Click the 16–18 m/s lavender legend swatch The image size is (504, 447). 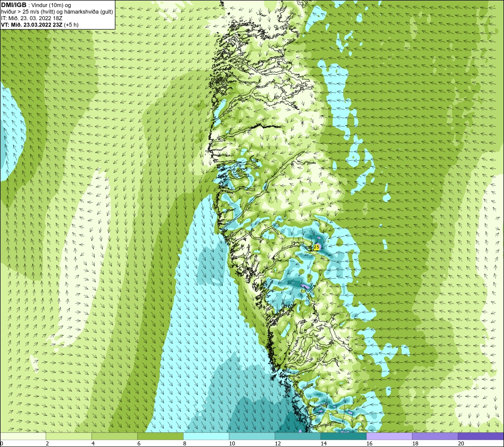pos(389,436)
